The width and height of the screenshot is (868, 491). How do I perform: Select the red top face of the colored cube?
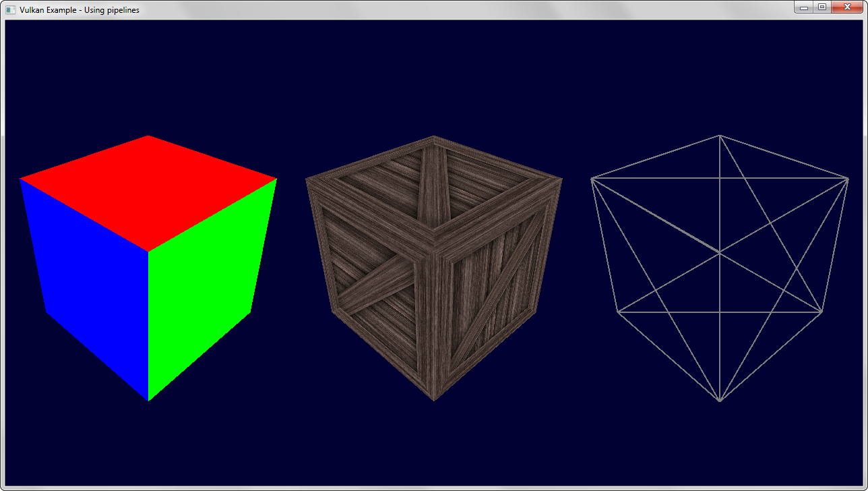148,191
